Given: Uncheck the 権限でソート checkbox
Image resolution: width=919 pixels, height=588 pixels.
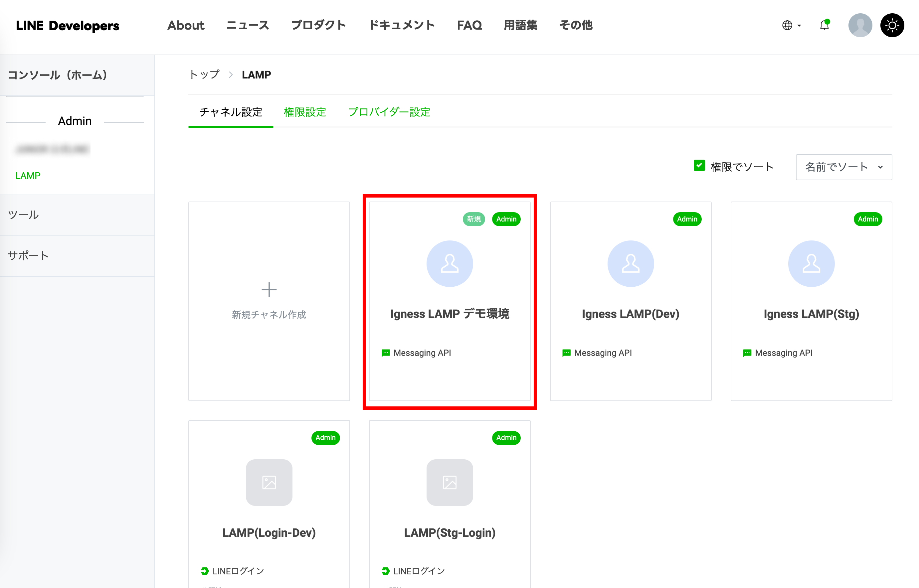Looking at the screenshot, I should 699,166.
